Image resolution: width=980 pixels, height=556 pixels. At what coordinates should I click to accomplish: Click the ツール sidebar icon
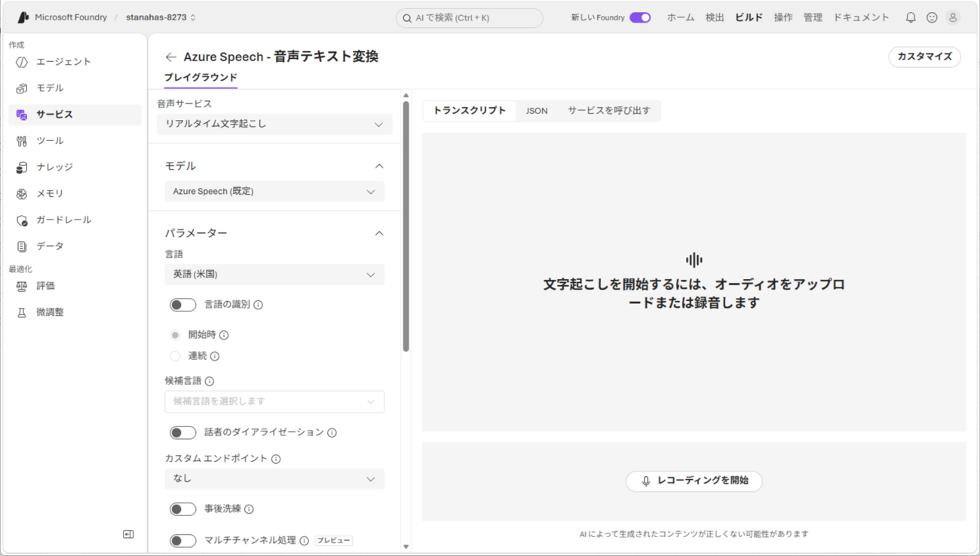(22, 141)
